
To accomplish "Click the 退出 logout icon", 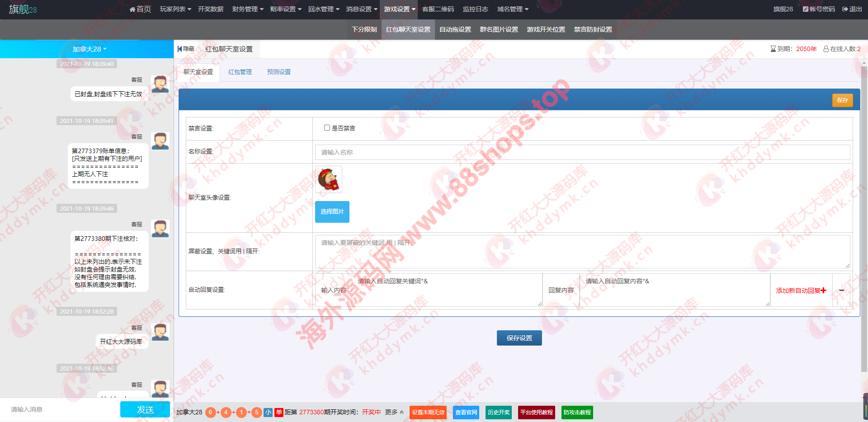I will [844, 9].
